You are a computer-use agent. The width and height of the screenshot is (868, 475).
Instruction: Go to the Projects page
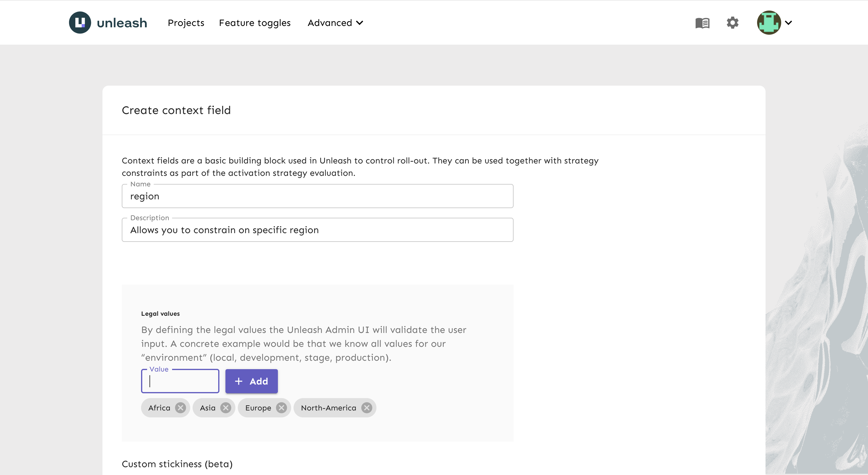point(186,23)
